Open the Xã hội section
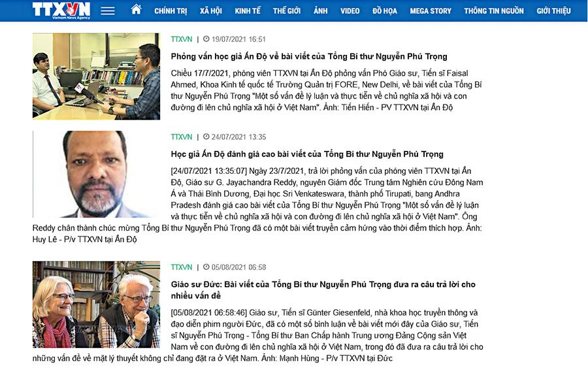This screenshot has width=588, height=386. point(210,11)
